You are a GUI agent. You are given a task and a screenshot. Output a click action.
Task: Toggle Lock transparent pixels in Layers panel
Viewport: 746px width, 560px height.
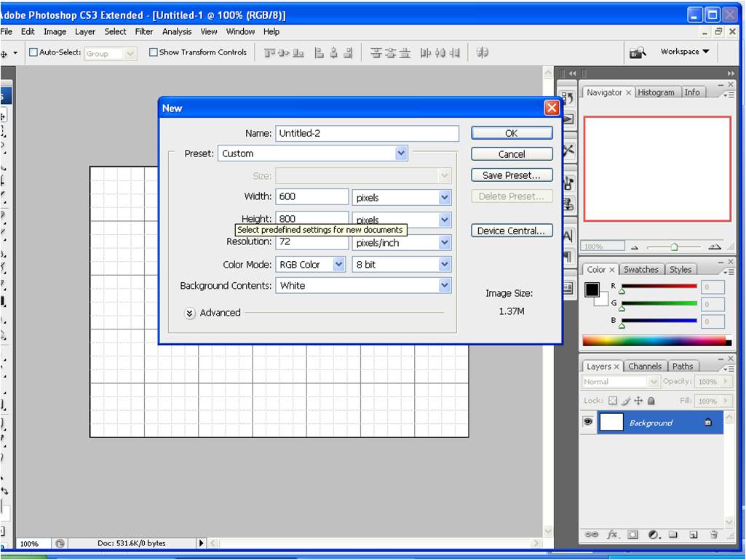pyautogui.click(x=613, y=401)
